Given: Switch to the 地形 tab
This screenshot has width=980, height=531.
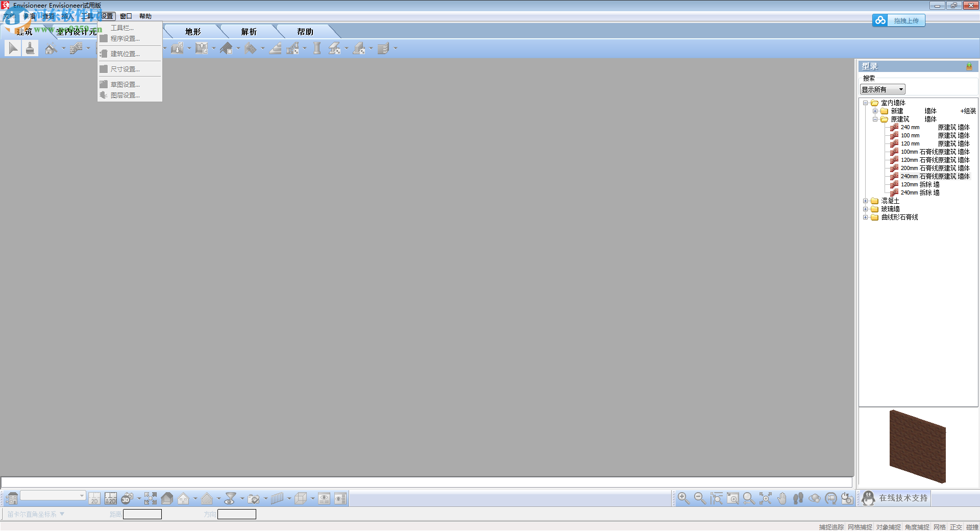Looking at the screenshot, I should [193, 32].
